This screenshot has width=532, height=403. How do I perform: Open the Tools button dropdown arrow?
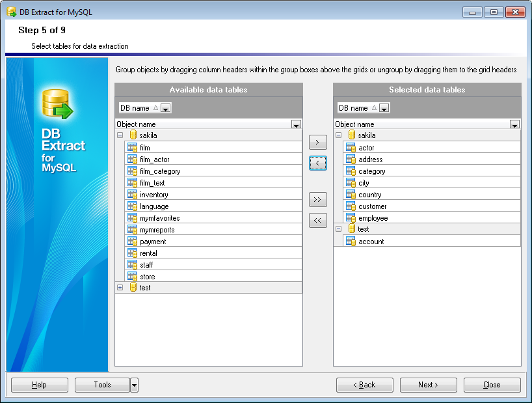(134, 385)
